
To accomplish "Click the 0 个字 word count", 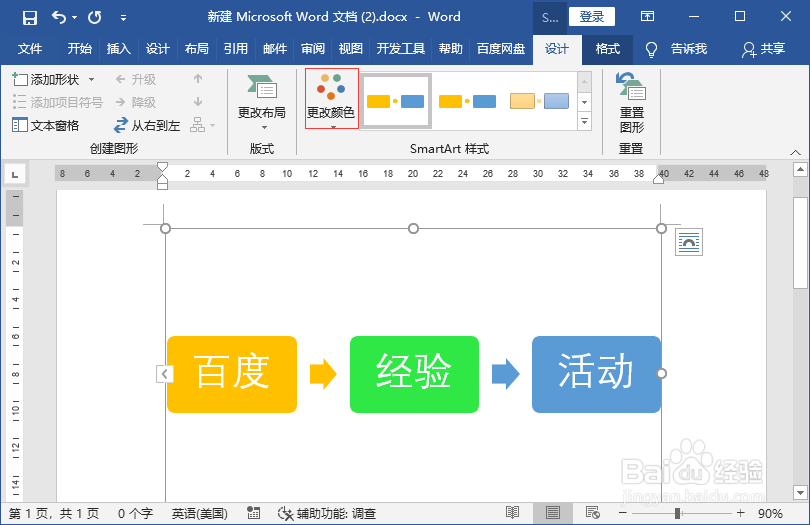I will point(135,513).
